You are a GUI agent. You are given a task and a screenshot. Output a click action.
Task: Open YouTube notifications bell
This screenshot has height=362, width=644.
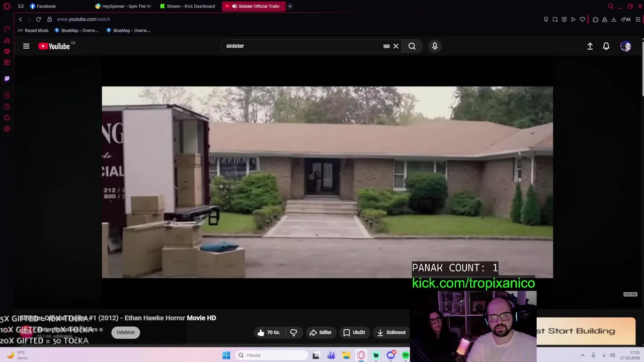pos(606,46)
